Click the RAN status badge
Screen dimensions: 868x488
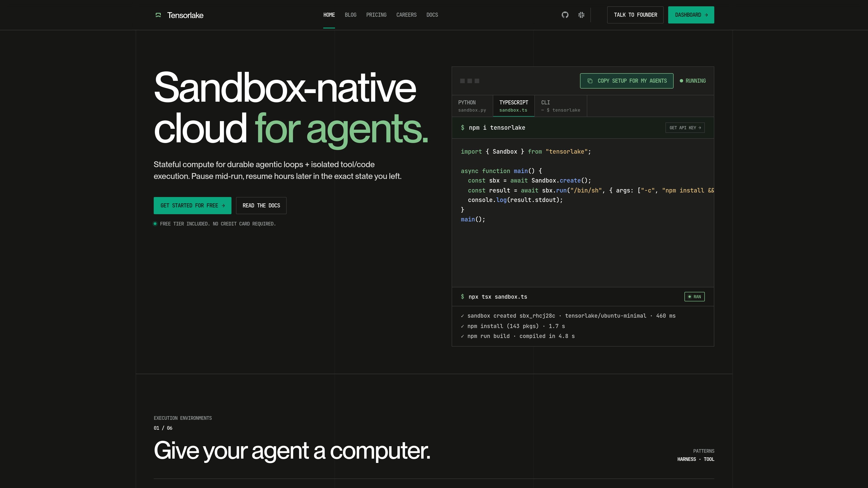coord(694,297)
